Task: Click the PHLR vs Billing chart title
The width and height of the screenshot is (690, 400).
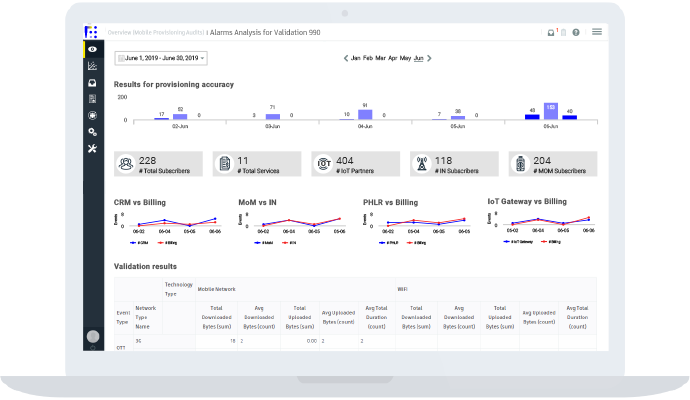Action: (x=390, y=202)
